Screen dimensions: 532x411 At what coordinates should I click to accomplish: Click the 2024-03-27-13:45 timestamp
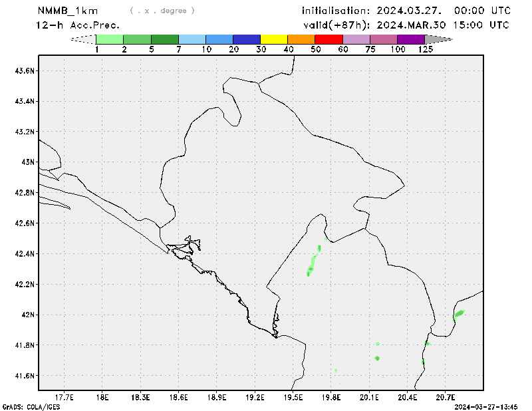486,406
